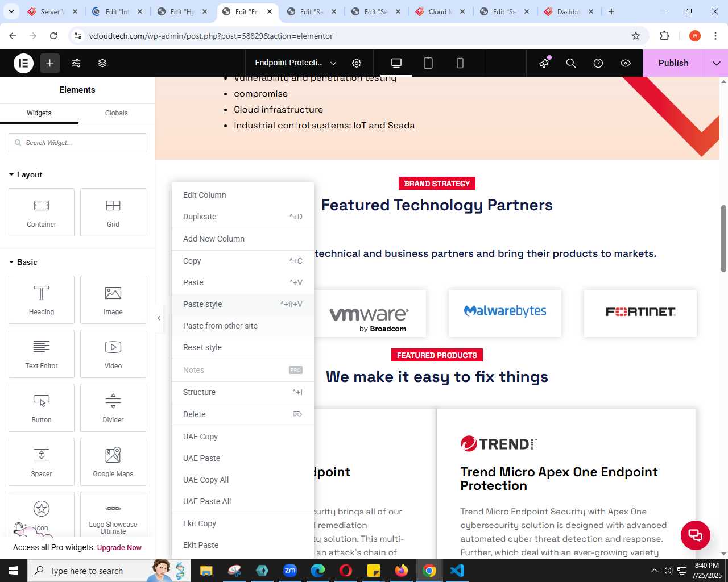Open the help question mark icon
The width and height of the screenshot is (728, 582).
(x=598, y=63)
